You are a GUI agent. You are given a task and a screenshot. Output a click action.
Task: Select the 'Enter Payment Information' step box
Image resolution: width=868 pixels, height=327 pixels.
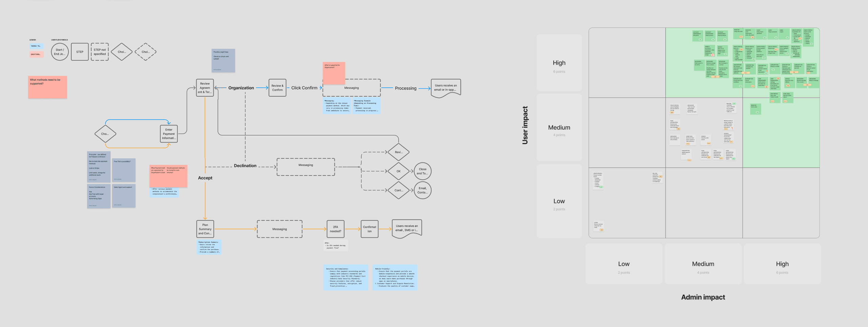[169, 134]
